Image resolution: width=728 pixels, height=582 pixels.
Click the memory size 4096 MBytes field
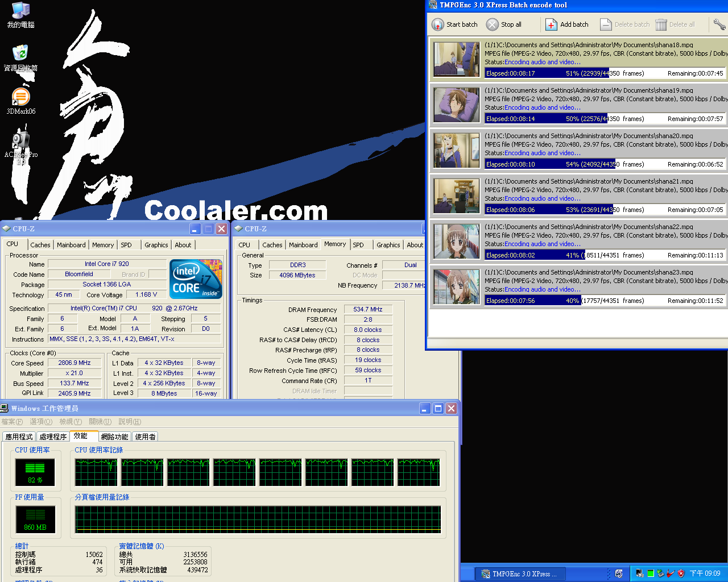297,275
